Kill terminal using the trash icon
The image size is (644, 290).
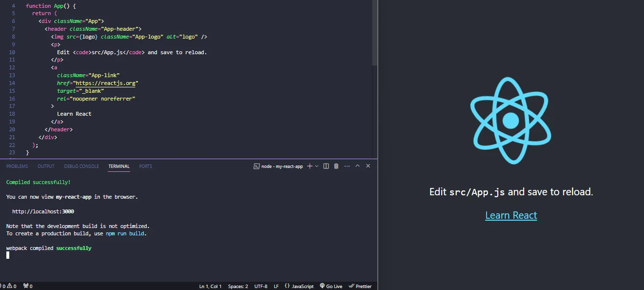(x=336, y=166)
